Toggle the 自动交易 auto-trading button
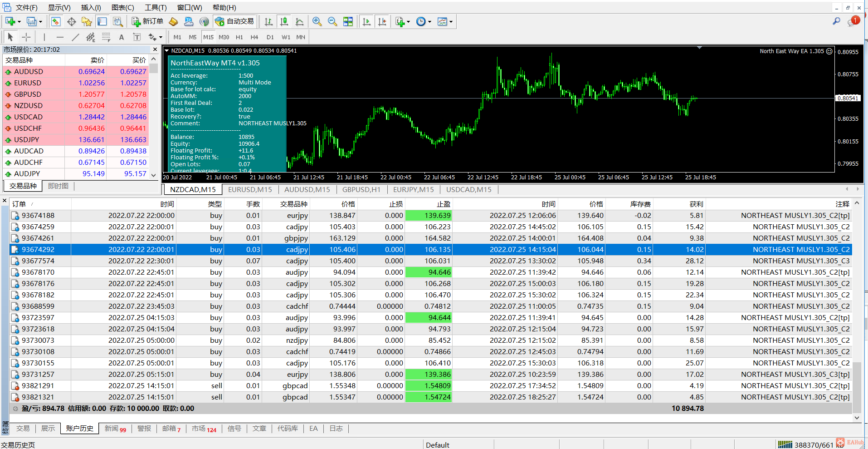Screen dimensions: 868x449 click(x=234, y=21)
